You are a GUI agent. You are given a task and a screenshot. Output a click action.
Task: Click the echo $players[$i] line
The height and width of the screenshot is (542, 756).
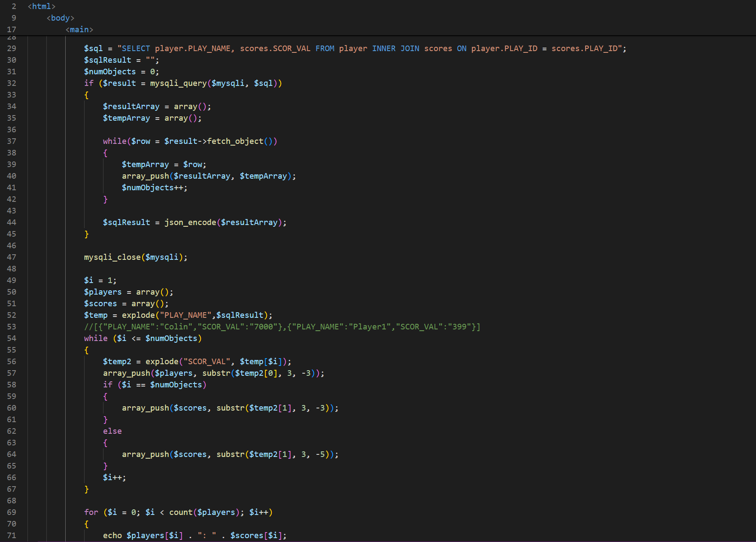tap(194, 536)
